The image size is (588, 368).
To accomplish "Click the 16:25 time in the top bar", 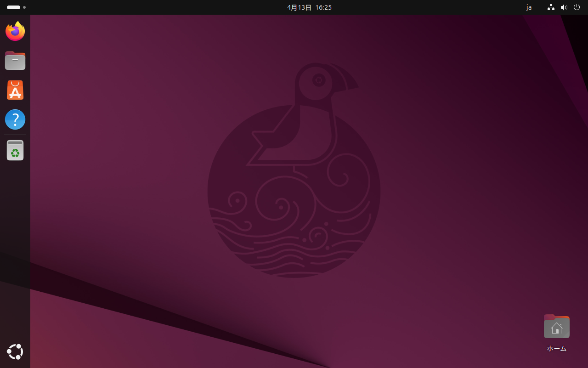I will 323,7.
